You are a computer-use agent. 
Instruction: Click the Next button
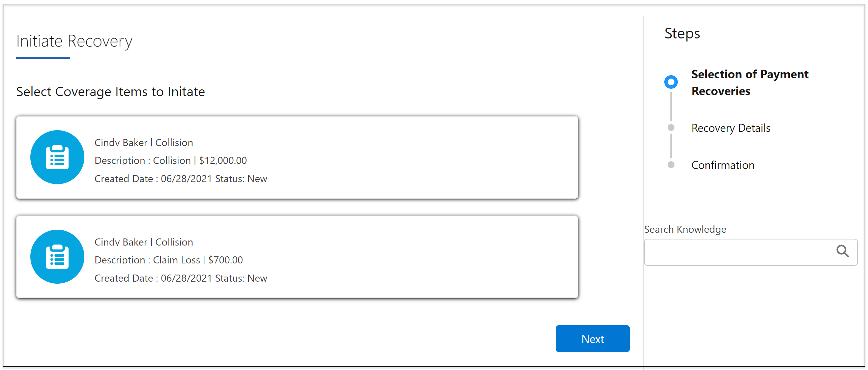click(592, 339)
